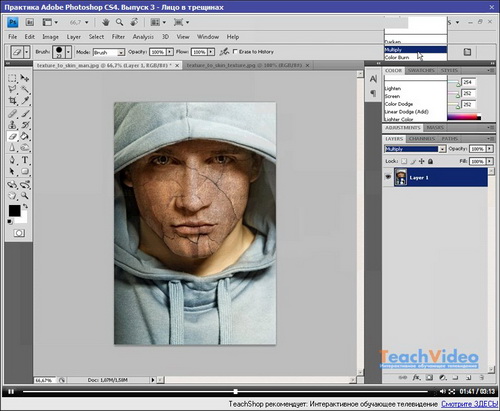Open the File menu
Viewport: 500px width, 411px height.
[13, 37]
